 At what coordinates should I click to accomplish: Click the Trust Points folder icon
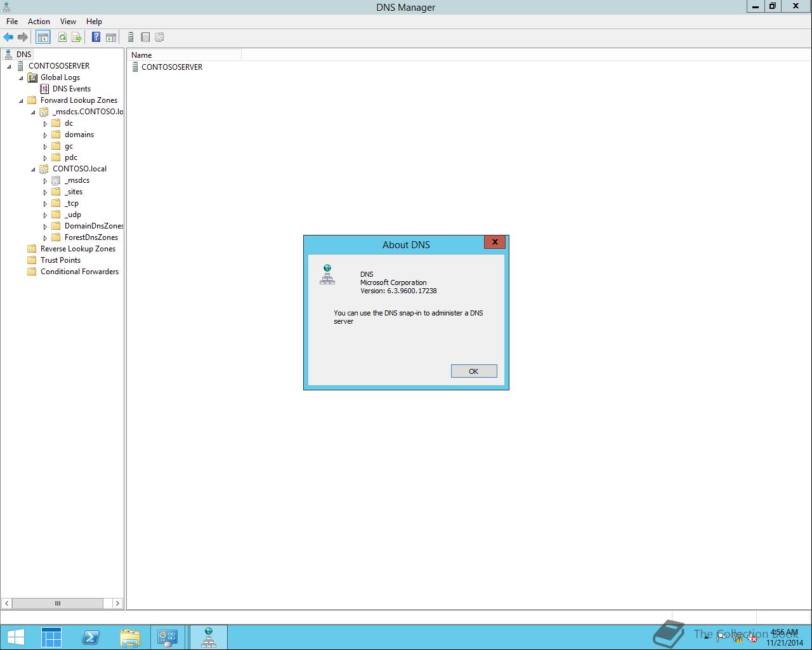tap(32, 260)
